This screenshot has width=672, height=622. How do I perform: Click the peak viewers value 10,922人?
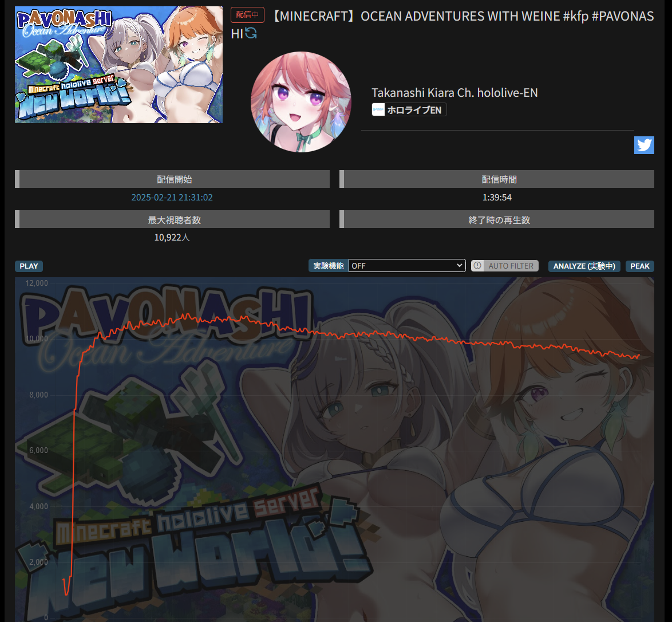(172, 237)
